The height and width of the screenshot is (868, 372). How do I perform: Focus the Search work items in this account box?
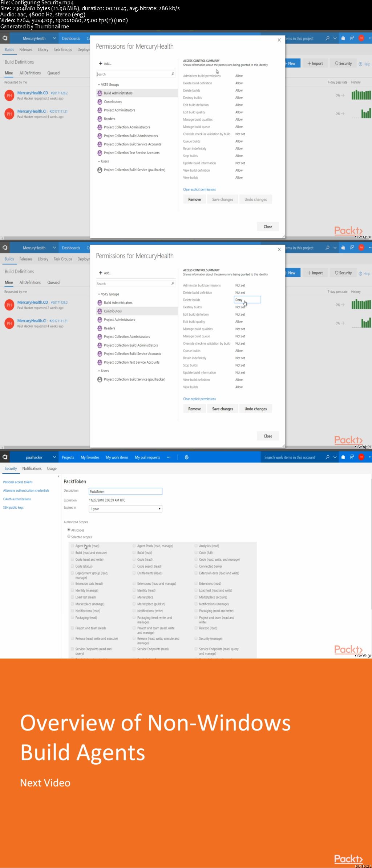click(292, 457)
